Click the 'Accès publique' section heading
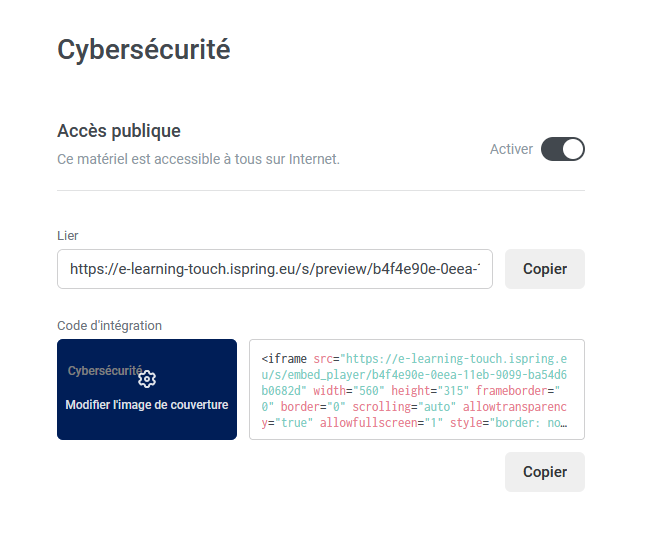The image size is (657, 538). [119, 131]
